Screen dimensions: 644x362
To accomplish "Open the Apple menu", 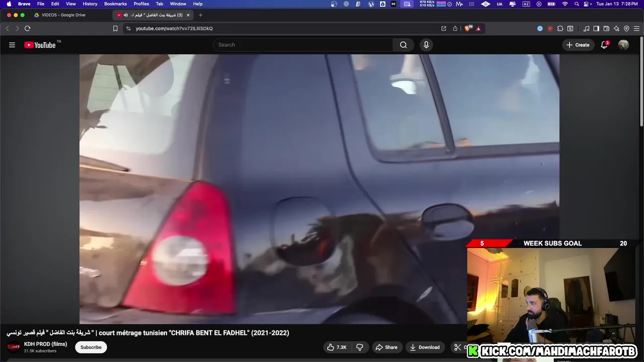I will [9, 4].
